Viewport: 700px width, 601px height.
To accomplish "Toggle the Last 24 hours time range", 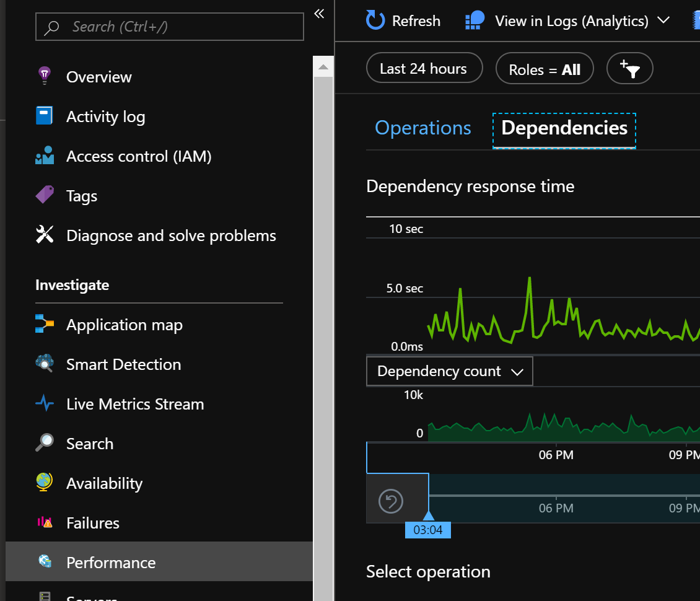I will pyautogui.click(x=424, y=68).
